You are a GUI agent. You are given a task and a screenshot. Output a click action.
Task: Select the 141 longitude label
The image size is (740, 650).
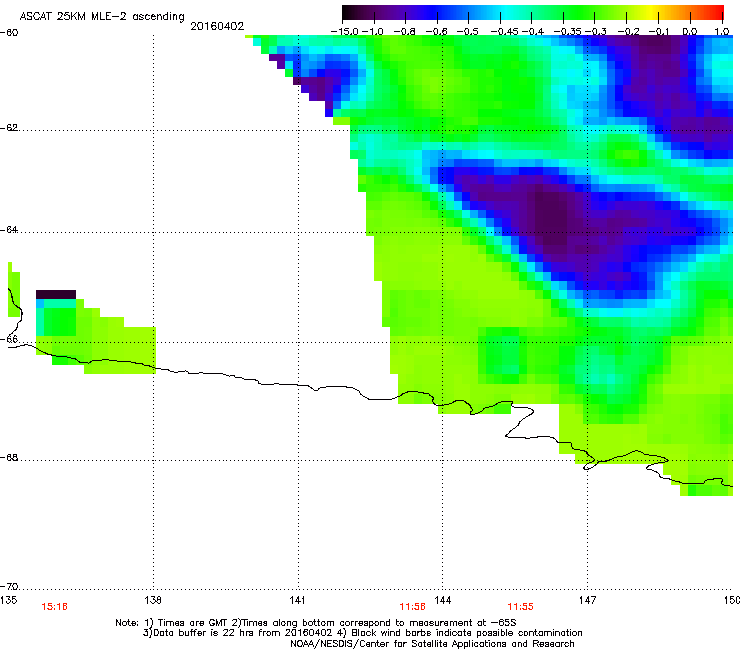[x=297, y=600]
